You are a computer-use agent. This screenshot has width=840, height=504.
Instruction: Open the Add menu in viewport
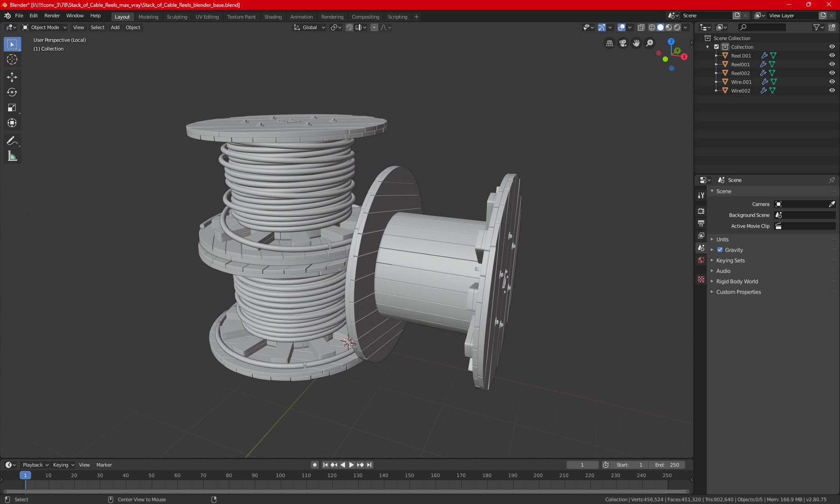coord(115,28)
